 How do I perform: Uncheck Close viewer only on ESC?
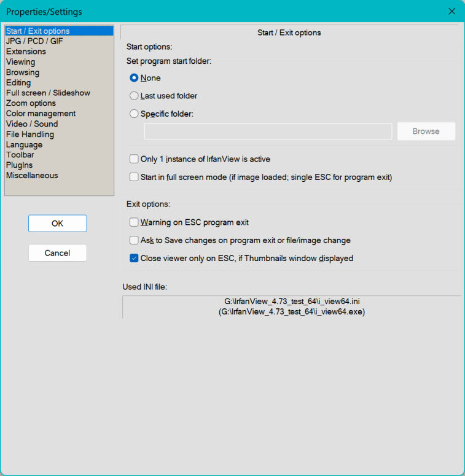click(134, 259)
